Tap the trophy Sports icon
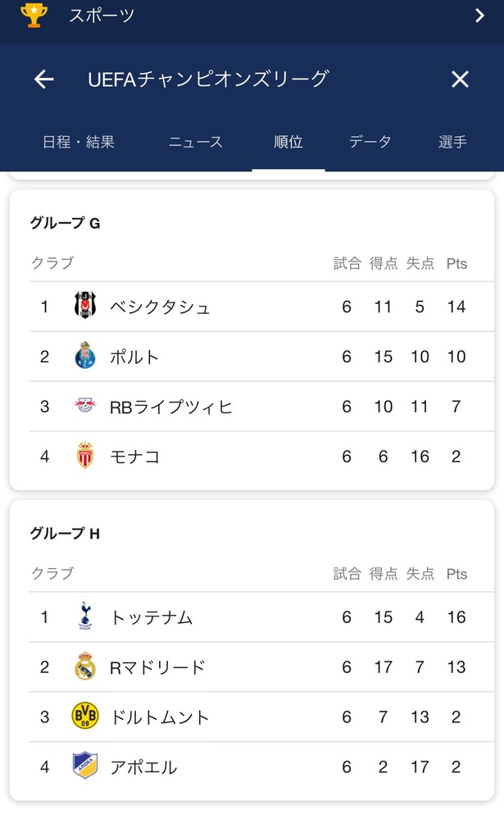 point(34,16)
